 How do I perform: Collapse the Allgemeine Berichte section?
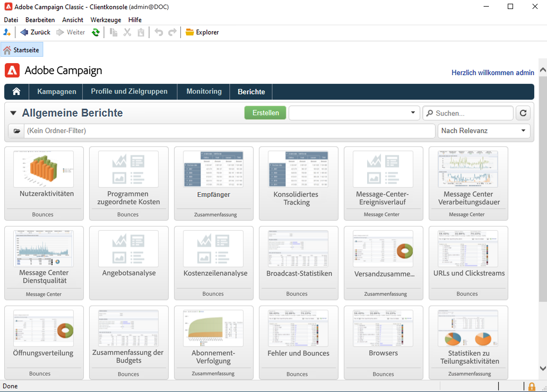pyautogui.click(x=13, y=113)
